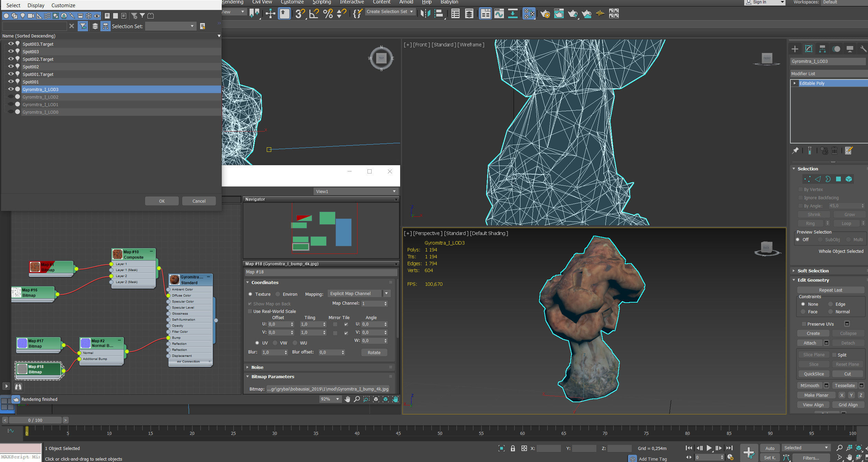Select Environ mapping radio button
Viewport: 868px width, 462px height.
tap(278, 294)
